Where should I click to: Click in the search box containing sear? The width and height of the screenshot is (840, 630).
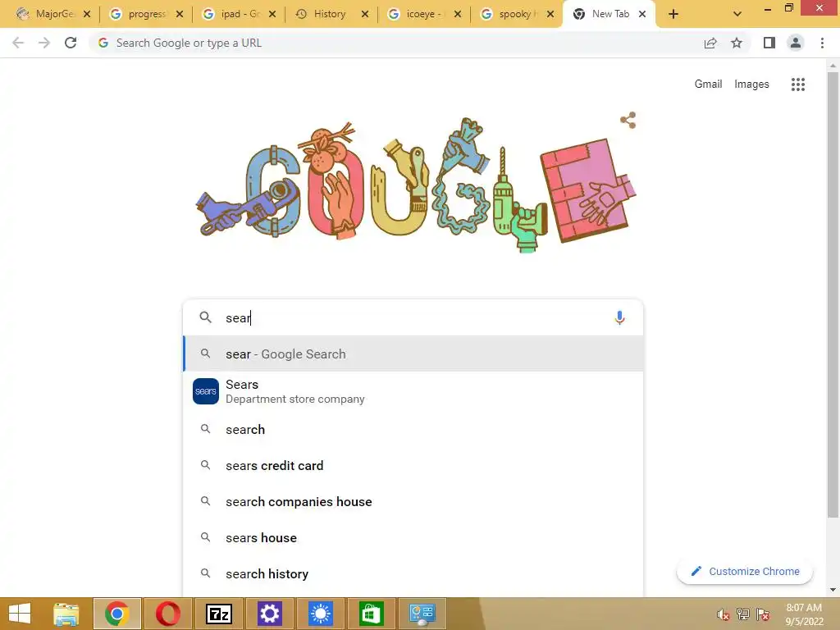pyautogui.click(x=413, y=317)
